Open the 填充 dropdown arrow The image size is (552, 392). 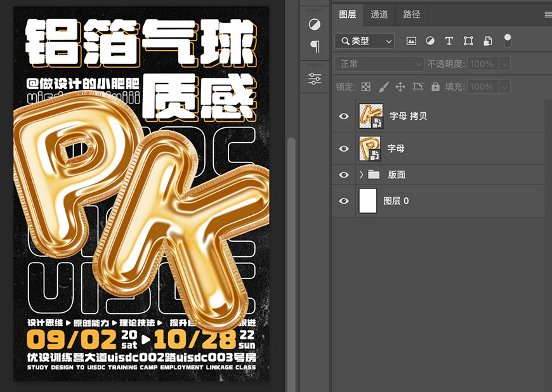[x=505, y=87]
